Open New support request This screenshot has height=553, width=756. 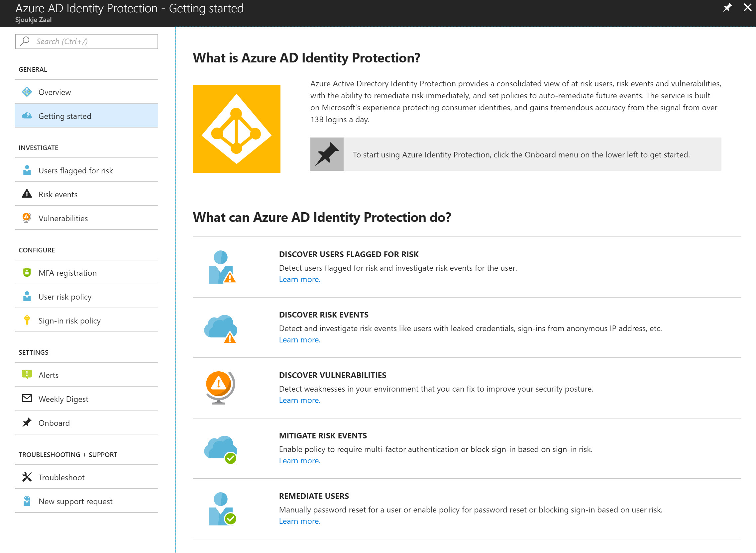87,501
